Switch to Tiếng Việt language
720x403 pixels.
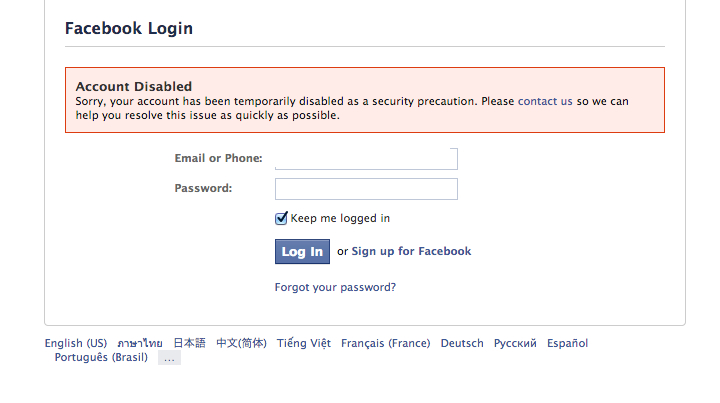pos(304,343)
